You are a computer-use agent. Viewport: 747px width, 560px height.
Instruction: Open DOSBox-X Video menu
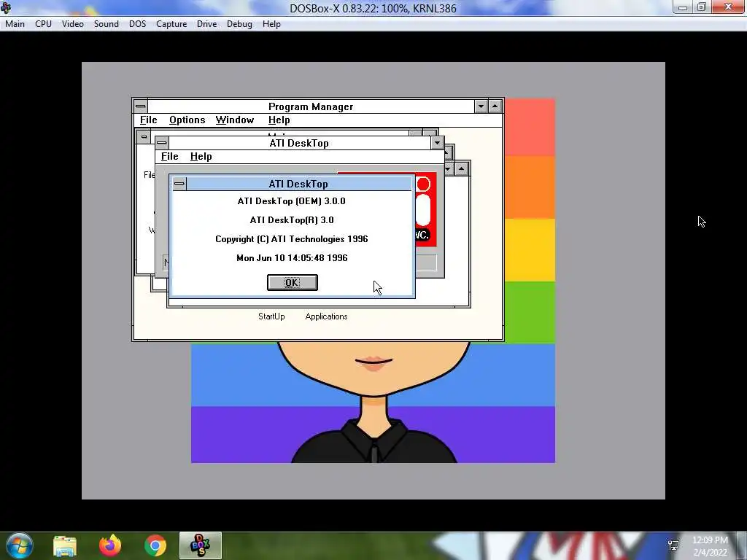click(73, 24)
